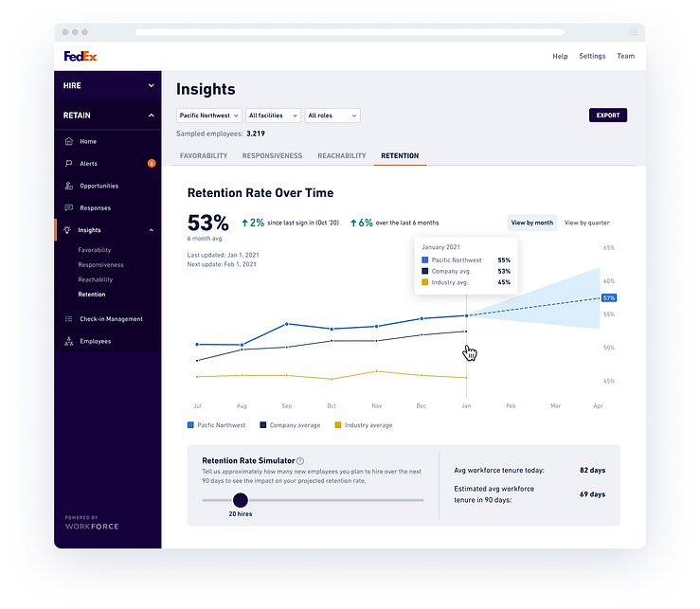Screen dimensions: 700x609
Task: Click the Oct label on the chart axis
Action: [x=332, y=406]
